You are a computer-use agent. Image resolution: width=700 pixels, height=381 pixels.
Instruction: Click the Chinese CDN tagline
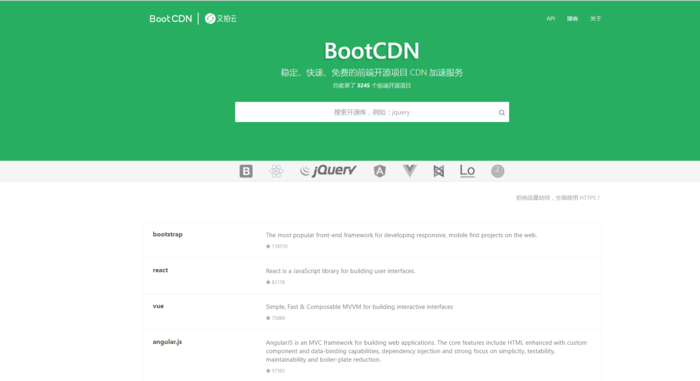click(x=372, y=72)
